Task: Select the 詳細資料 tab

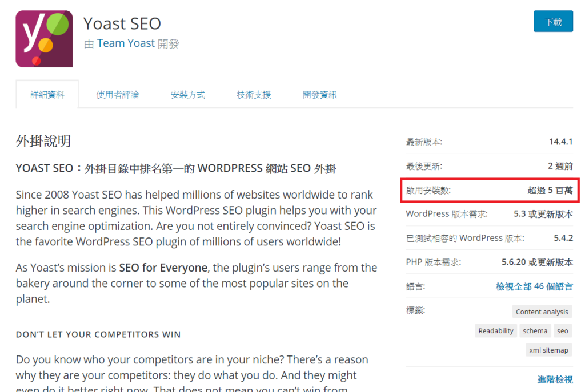Action: (x=47, y=95)
